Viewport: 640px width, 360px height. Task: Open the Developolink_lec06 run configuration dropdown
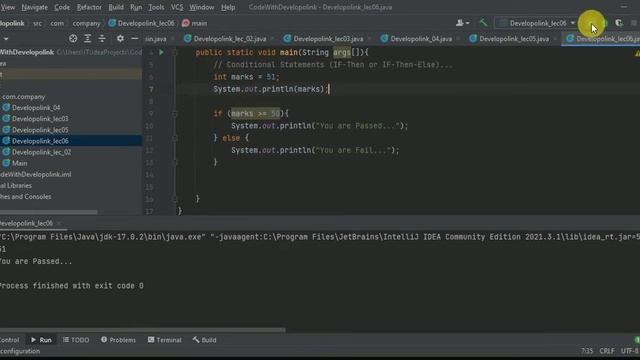[537, 23]
